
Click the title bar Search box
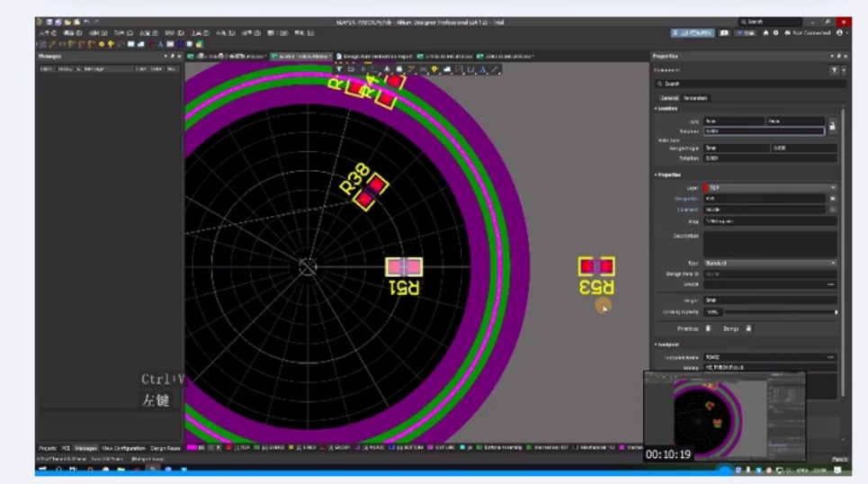(770, 22)
